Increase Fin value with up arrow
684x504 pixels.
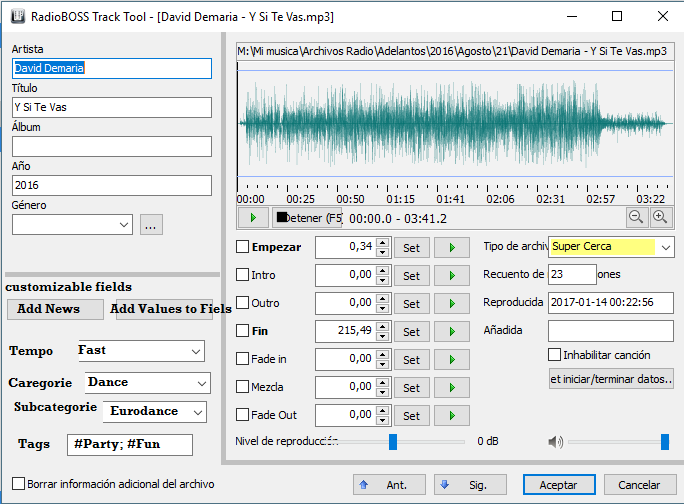pos(383,326)
